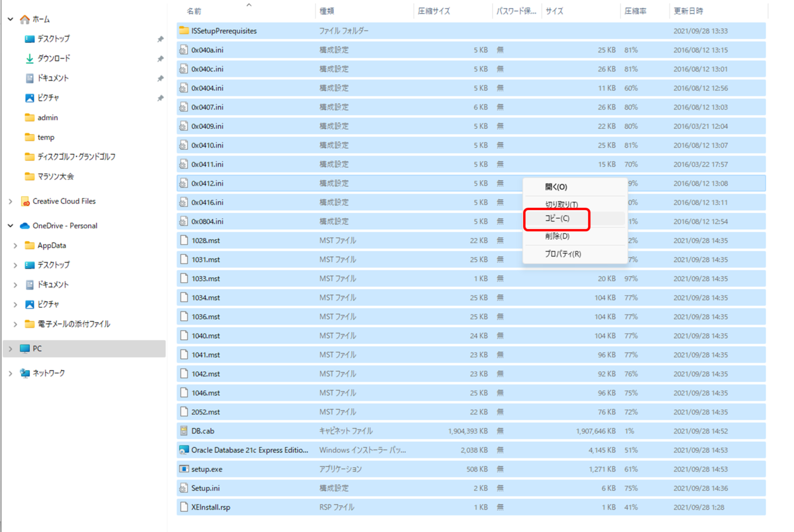This screenshot has height=532, width=794.
Task: Unpin デスクトップ using its pin icon
Action: (160, 39)
